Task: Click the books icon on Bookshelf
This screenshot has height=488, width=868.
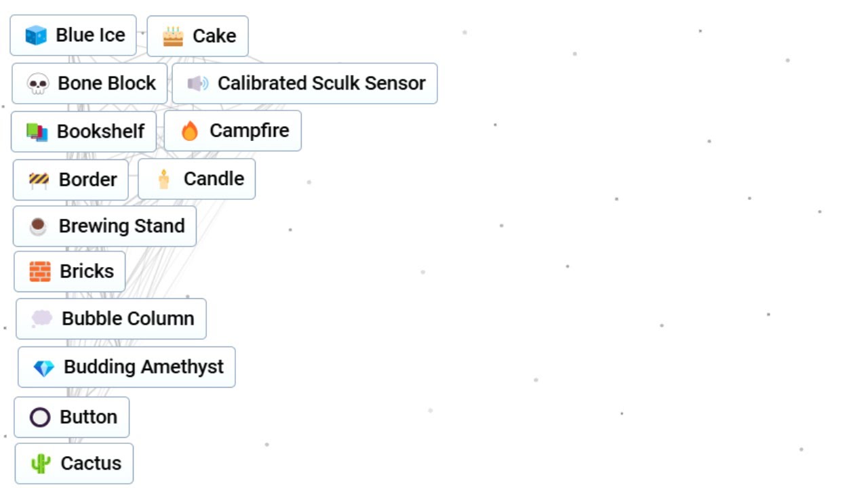Action: pyautogui.click(x=37, y=131)
